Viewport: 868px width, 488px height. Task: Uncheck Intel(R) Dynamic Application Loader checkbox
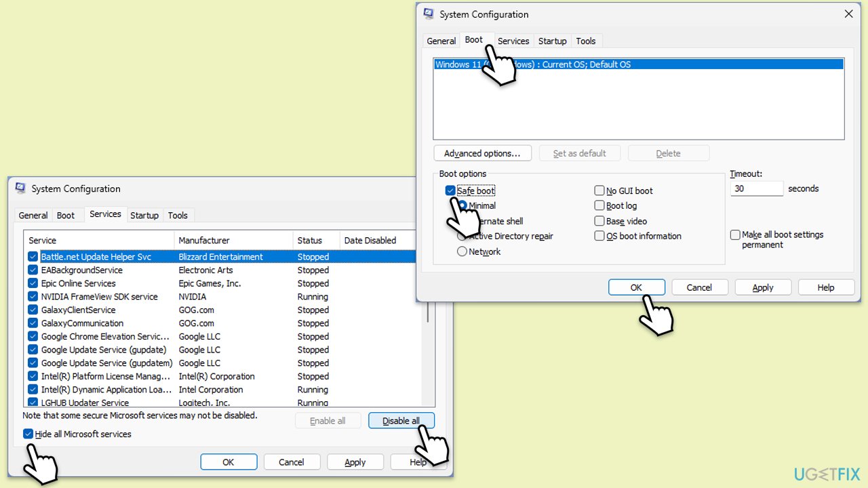pyautogui.click(x=33, y=390)
